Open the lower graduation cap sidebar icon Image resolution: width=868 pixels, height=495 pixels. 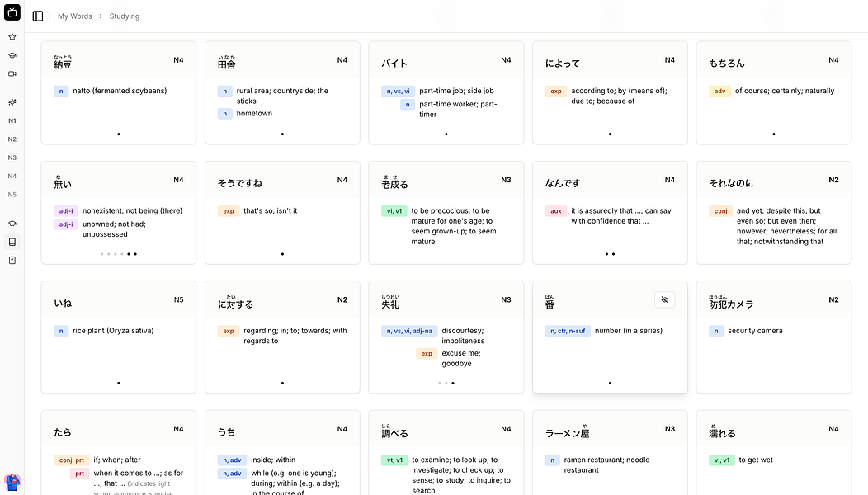pyautogui.click(x=12, y=224)
